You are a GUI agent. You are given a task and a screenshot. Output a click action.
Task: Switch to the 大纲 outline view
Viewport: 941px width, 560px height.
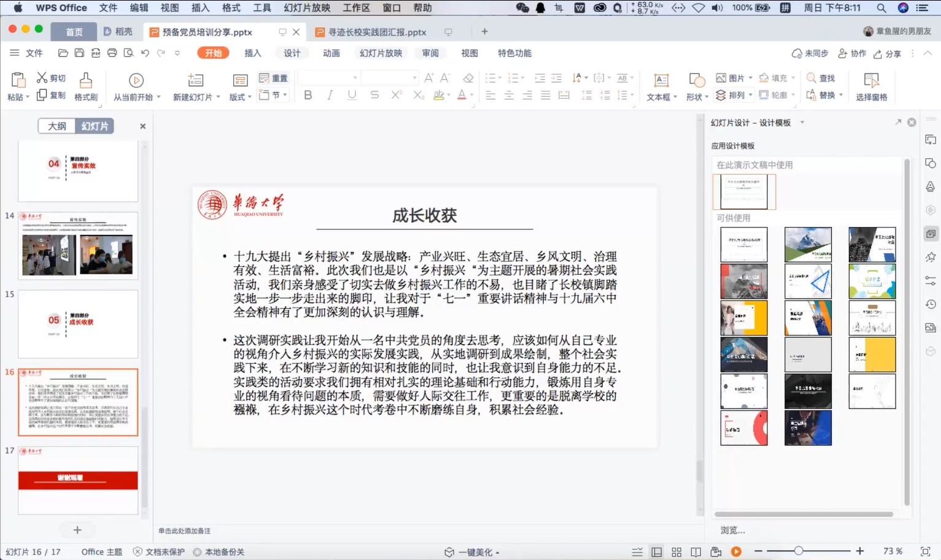[x=57, y=126]
